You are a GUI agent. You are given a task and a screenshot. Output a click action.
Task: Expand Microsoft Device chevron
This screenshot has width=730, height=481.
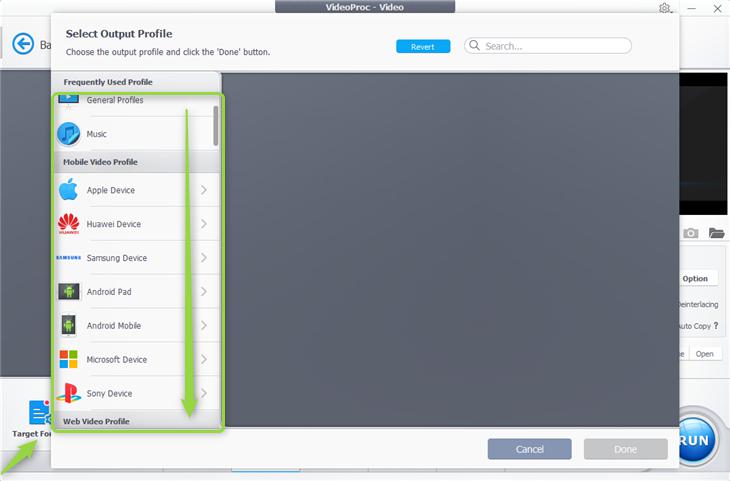(204, 359)
